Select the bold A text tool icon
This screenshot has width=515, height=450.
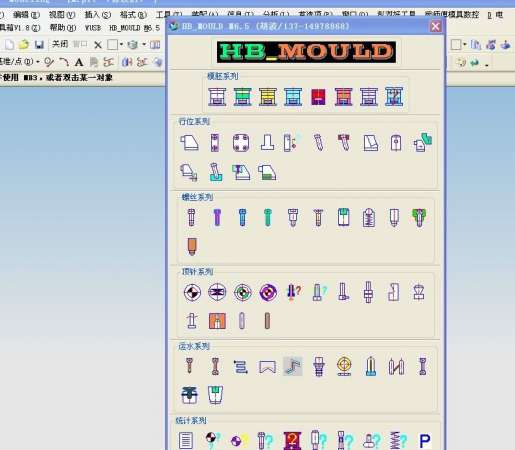click(79, 62)
